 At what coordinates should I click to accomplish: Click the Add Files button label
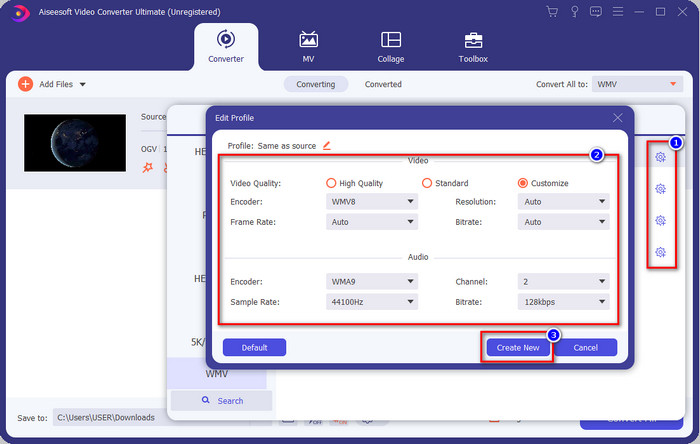[56, 84]
